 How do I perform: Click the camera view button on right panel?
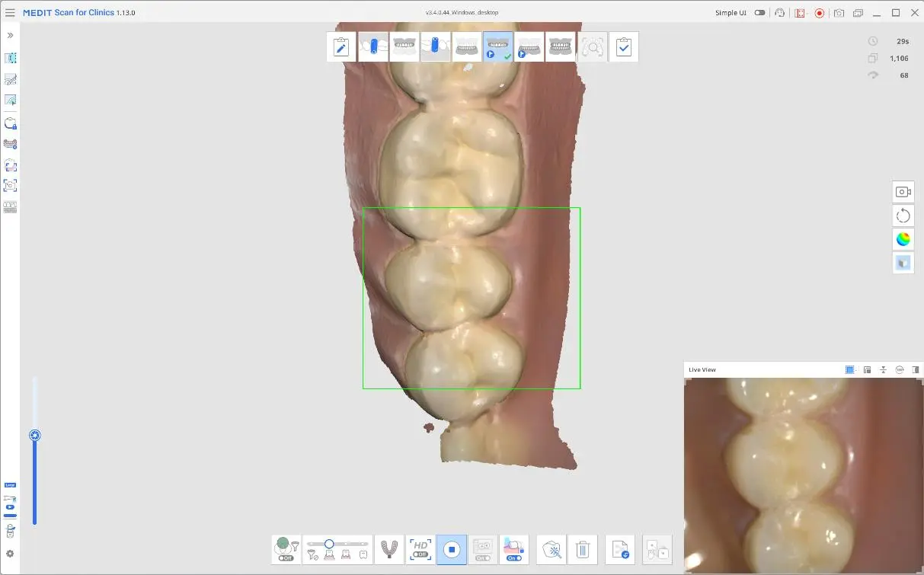(x=903, y=192)
